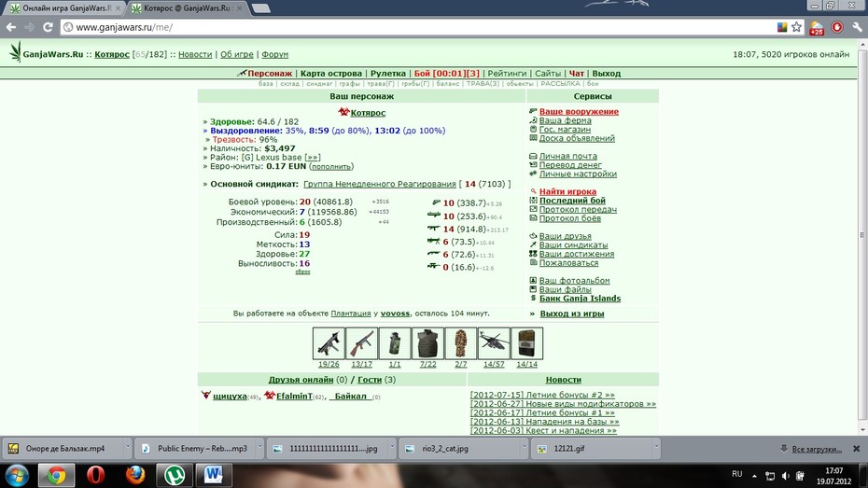Click RU language indicator in tray
Viewport: 868px width, 488px height.
(x=736, y=474)
